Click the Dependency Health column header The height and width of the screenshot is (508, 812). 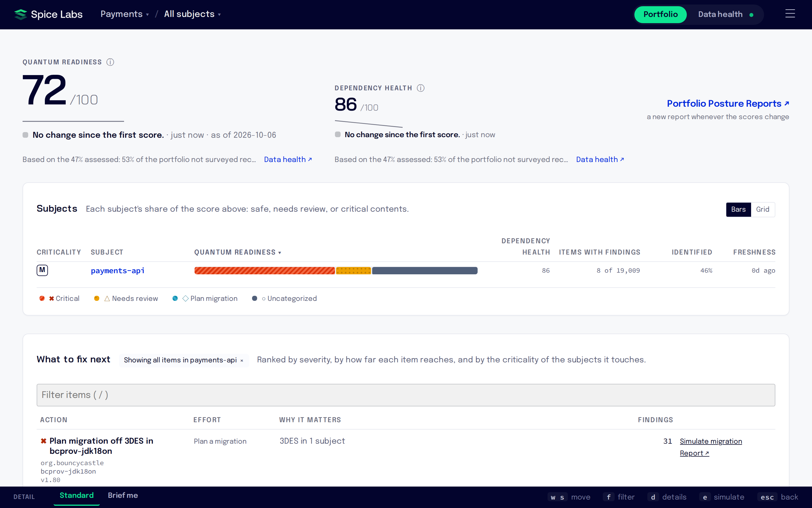click(526, 247)
